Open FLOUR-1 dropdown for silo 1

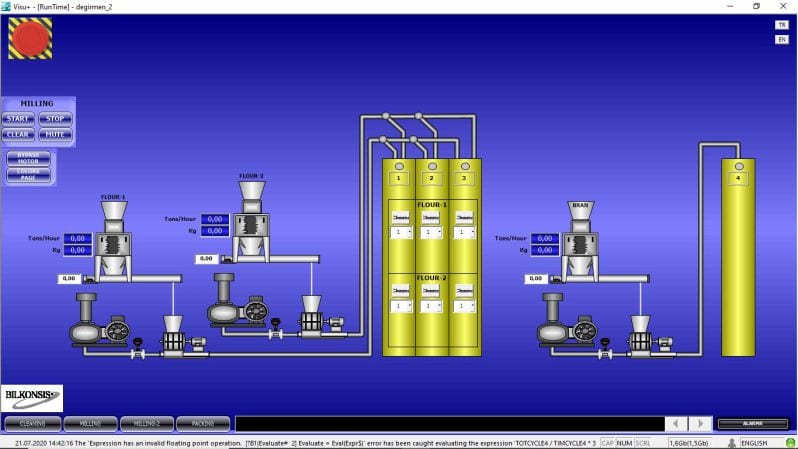401,232
